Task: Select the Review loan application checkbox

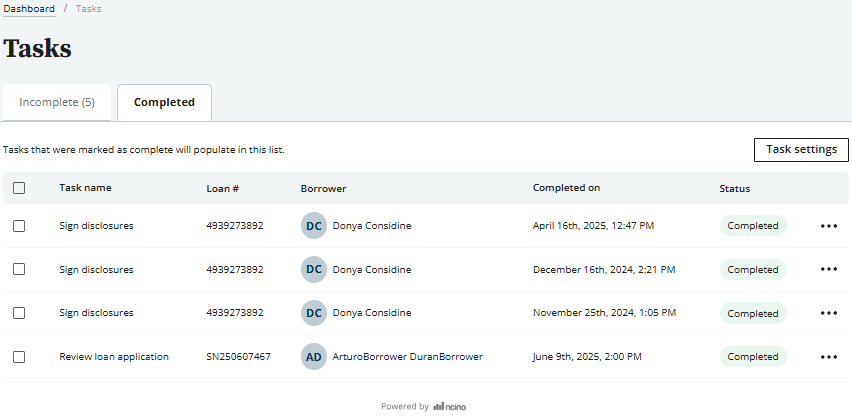Action: click(x=19, y=357)
